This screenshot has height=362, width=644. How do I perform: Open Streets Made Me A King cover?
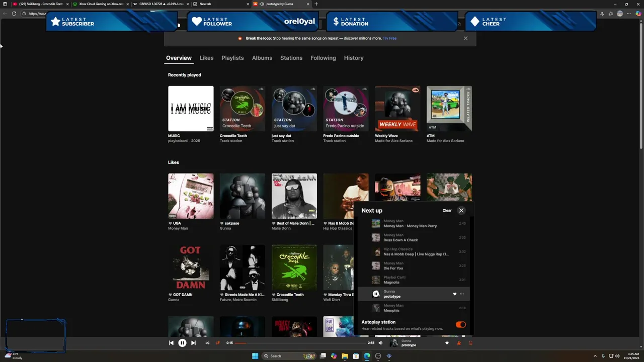[x=243, y=267]
